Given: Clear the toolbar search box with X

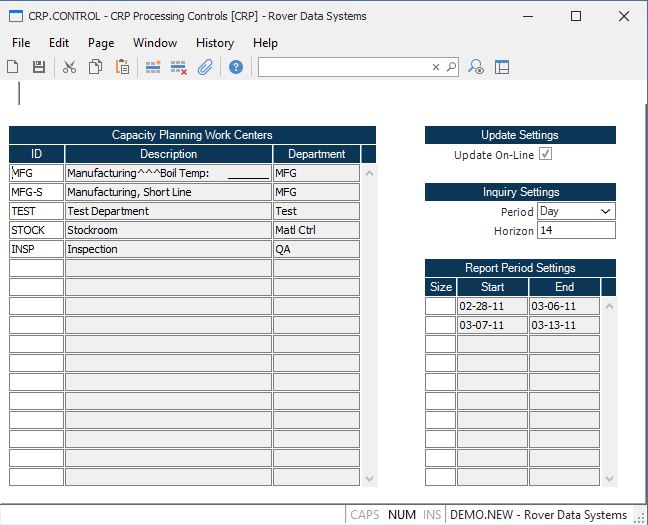Looking at the screenshot, I should click(x=436, y=67).
